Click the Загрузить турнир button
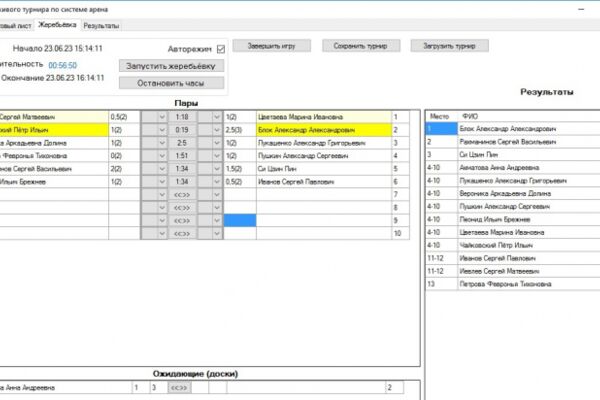The width and height of the screenshot is (600, 400). click(449, 46)
